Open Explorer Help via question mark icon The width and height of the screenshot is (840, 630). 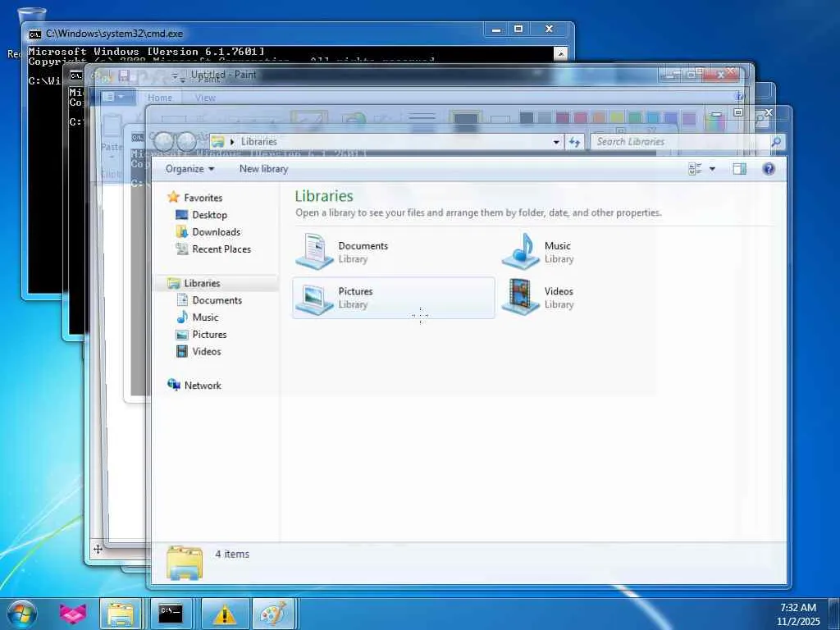point(768,169)
